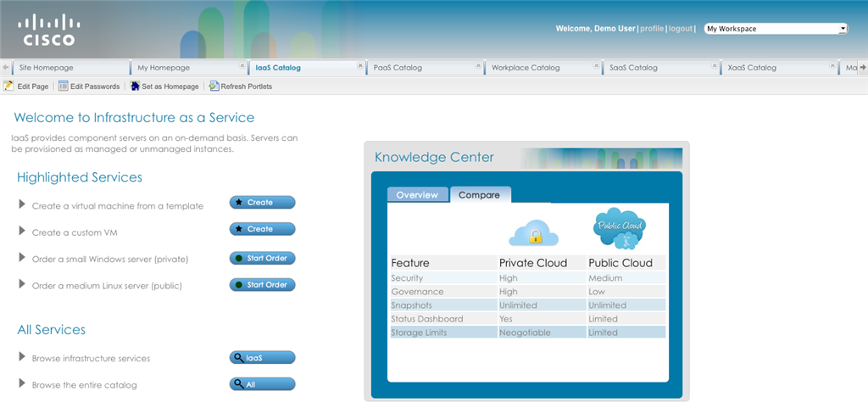868x408 pixels.
Task: Expand Create a virtual machine from a template
Action: coord(22,204)
